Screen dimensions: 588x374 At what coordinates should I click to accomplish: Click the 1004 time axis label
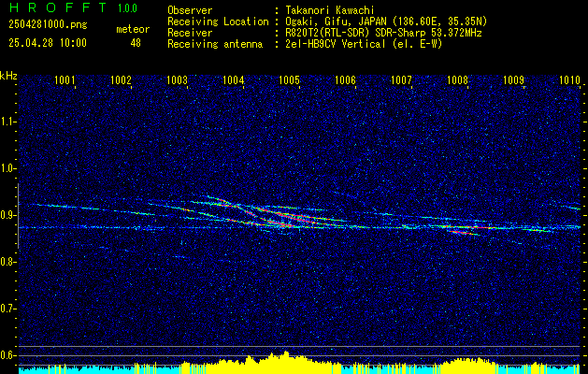234,79
